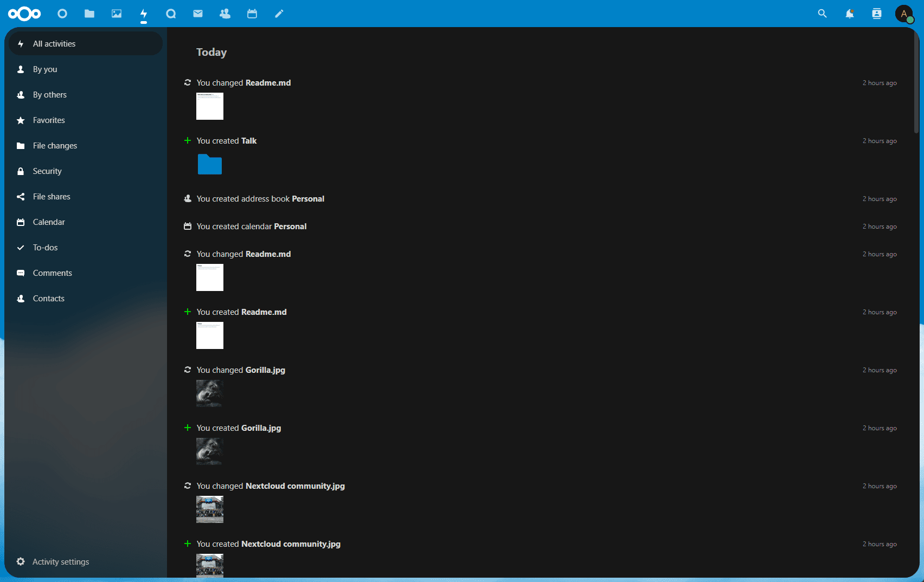
Task: Open the Mail app icon
Action: point(198,14)
